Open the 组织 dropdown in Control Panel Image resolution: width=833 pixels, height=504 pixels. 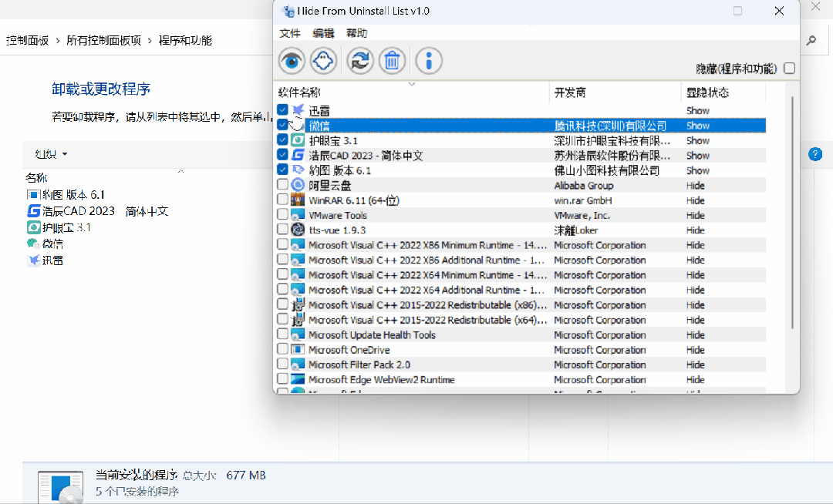coord(51,154)
